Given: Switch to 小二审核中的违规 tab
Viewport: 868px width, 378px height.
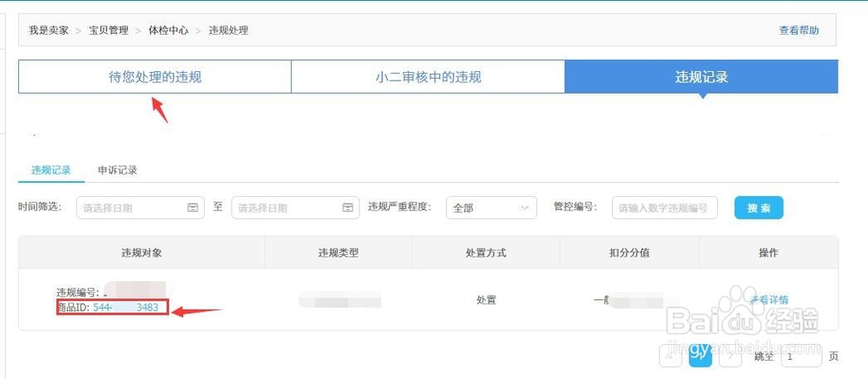Looking at the screenshot, I should [428, 77].
